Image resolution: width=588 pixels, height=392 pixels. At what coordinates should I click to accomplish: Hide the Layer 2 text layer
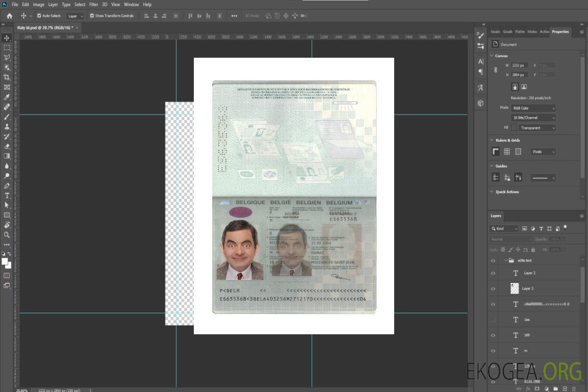click(493, 273)
